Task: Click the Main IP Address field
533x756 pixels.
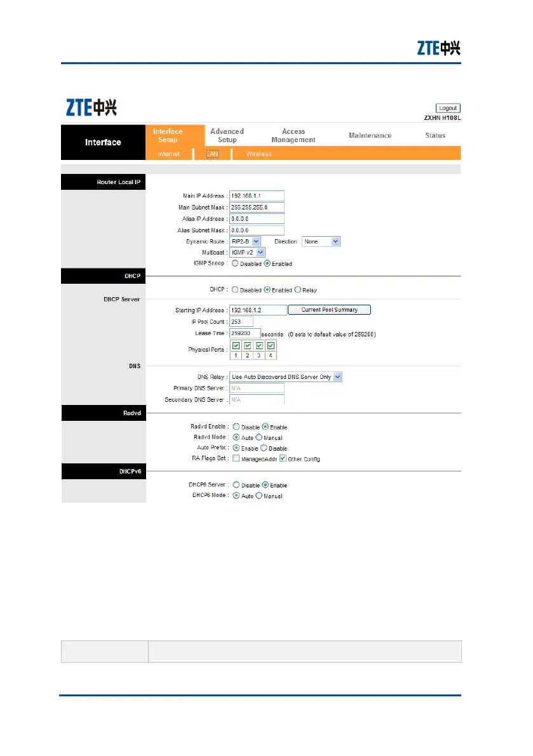Action: pyautogui.click(x=257, y=196)
